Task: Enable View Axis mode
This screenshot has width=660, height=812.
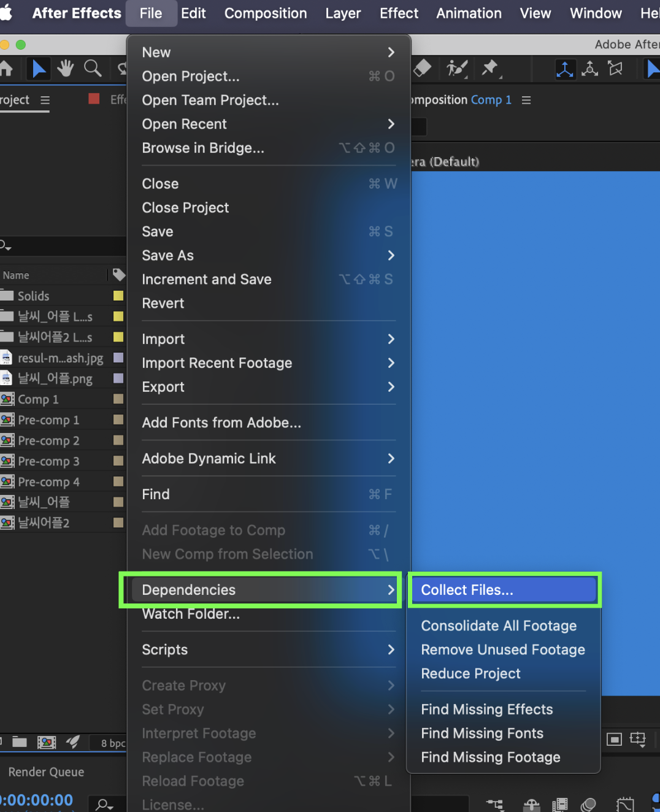Action: pyautogui.click(x=615, y=68)
